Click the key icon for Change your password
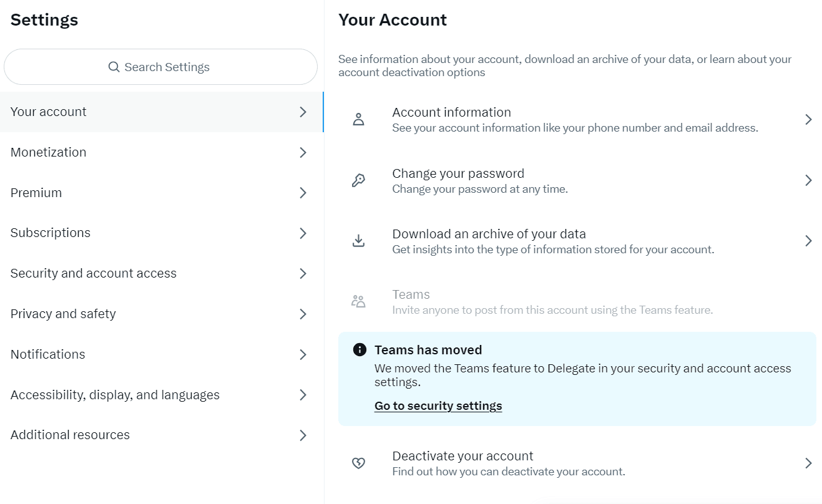This screenshot has width=822, height=504. [x=358, y=181]
